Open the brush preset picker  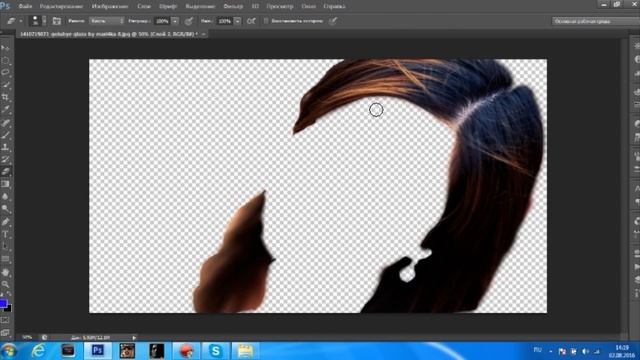click(38, 21)
